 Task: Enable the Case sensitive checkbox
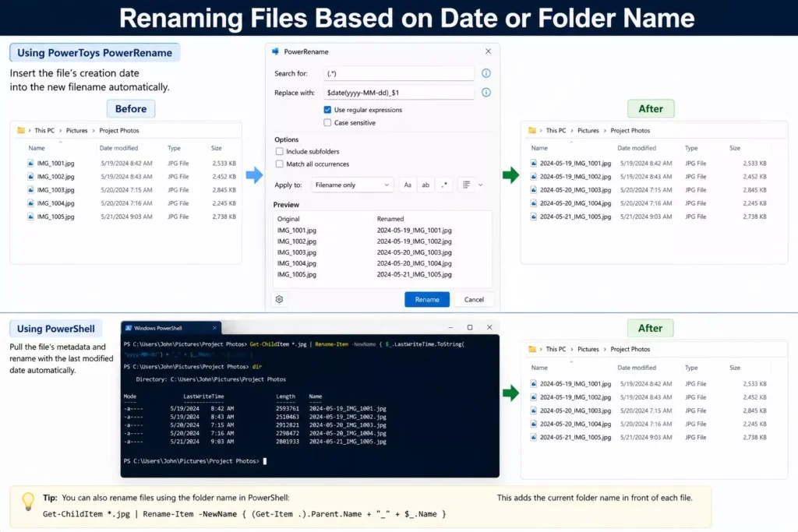327,122
